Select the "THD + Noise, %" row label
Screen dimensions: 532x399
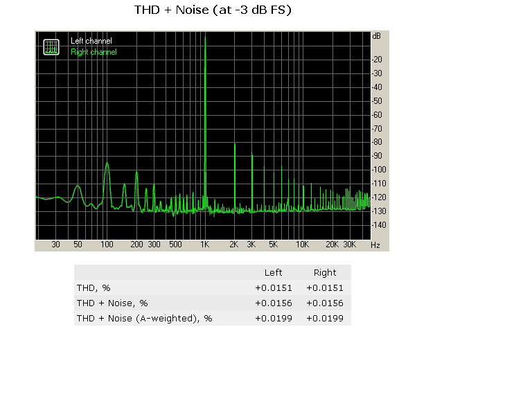tap(112, 303)
